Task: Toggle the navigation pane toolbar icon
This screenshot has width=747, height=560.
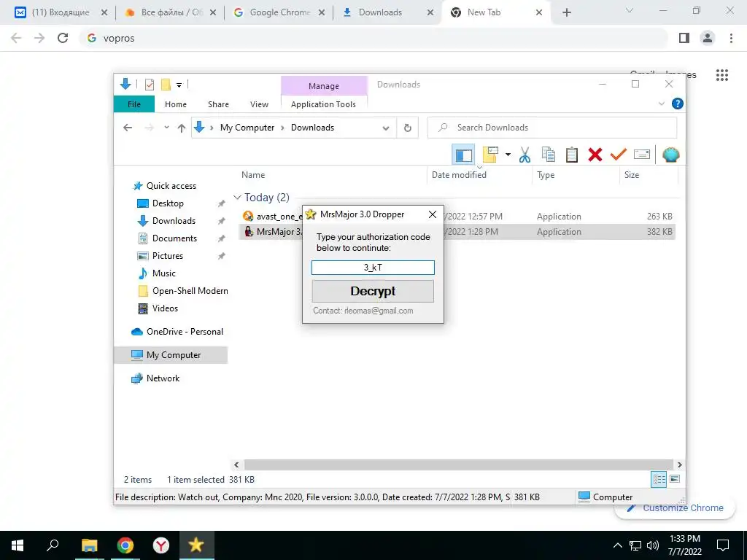Action: click(463, 155)
